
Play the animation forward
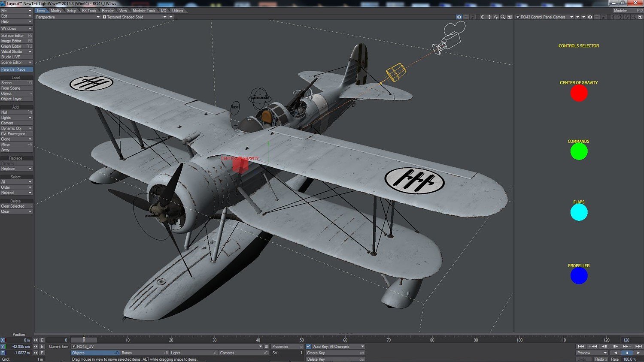638,353
